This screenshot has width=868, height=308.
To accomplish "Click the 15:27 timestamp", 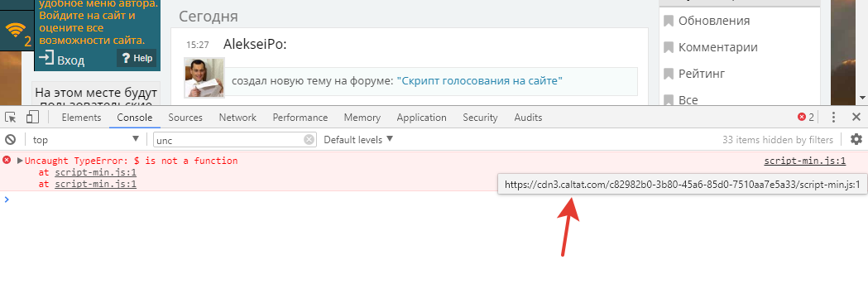I will 197,45.
